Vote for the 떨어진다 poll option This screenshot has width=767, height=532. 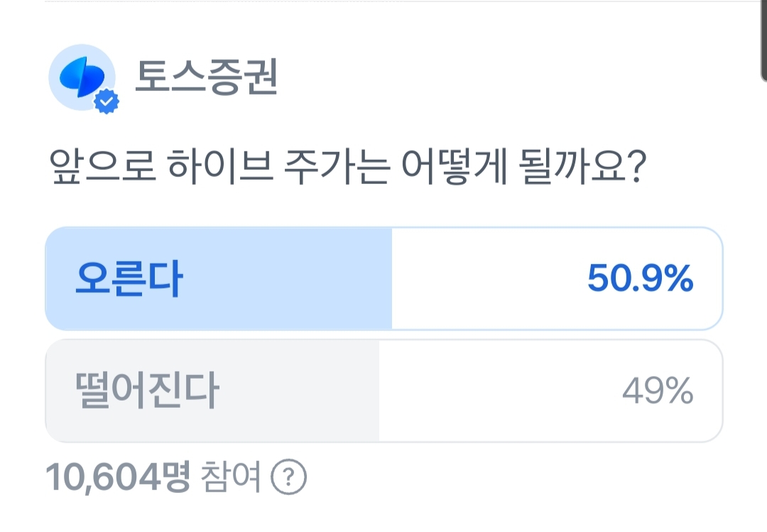tap(383, 391)
